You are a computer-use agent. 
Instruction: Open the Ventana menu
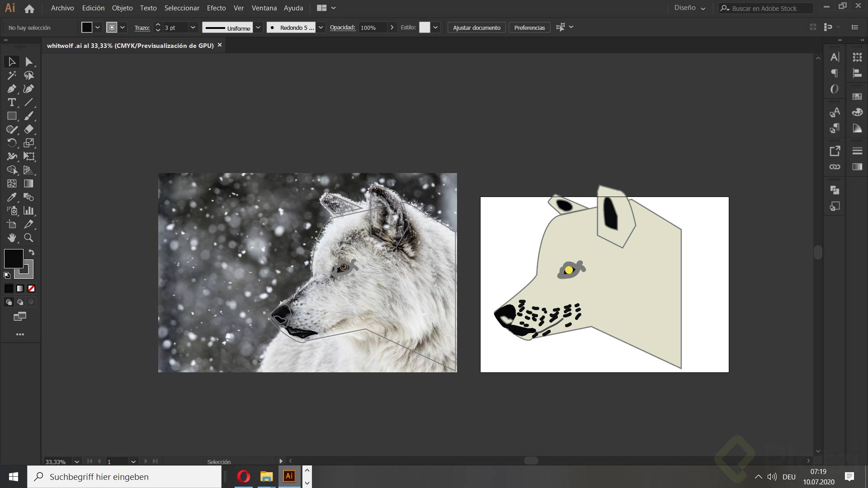tap(264, 8)
